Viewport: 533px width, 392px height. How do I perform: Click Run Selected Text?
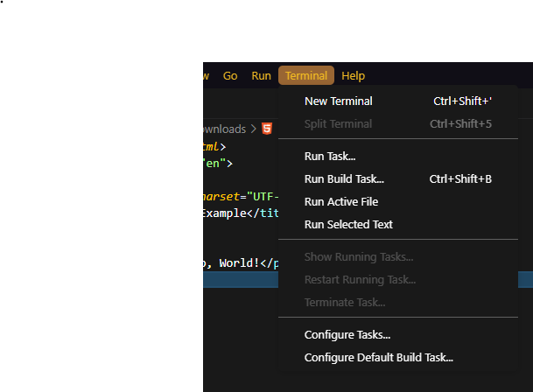(348, 225)
